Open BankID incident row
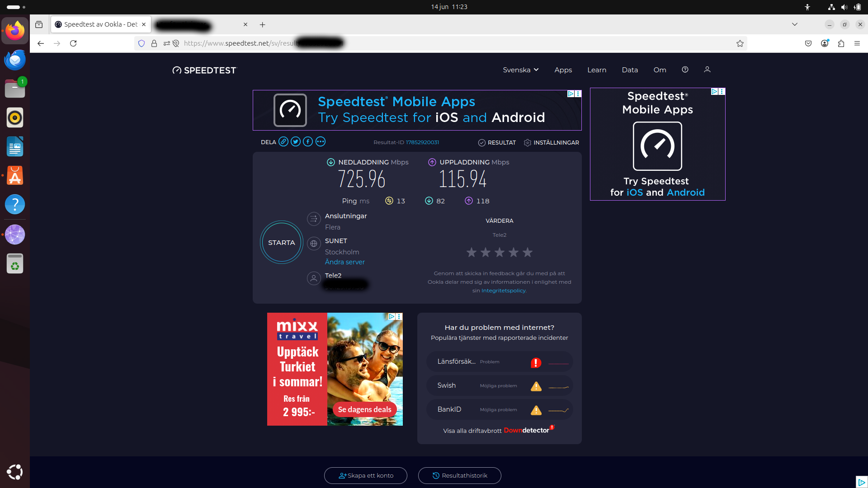Image resolution: width=868 pixels, height=488 pixels. click(500, 410)
